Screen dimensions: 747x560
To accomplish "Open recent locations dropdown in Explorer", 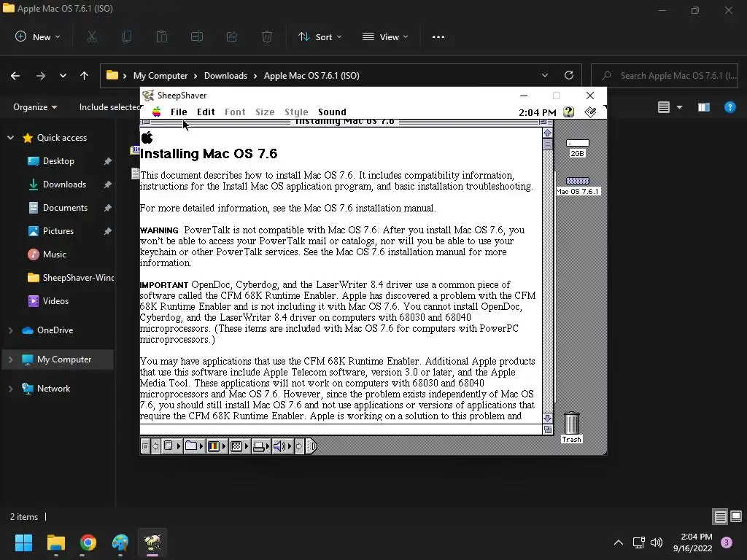I will point(63,76).
